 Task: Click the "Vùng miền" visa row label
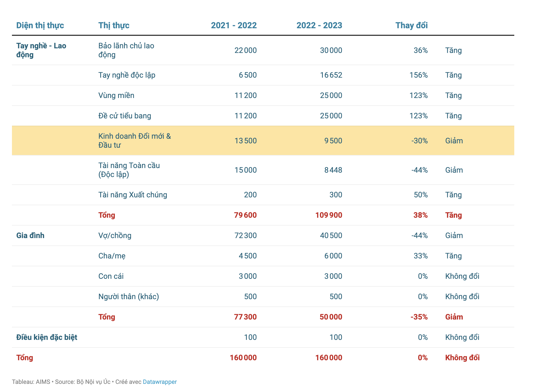pyautogui.click(x=116, y=95)
